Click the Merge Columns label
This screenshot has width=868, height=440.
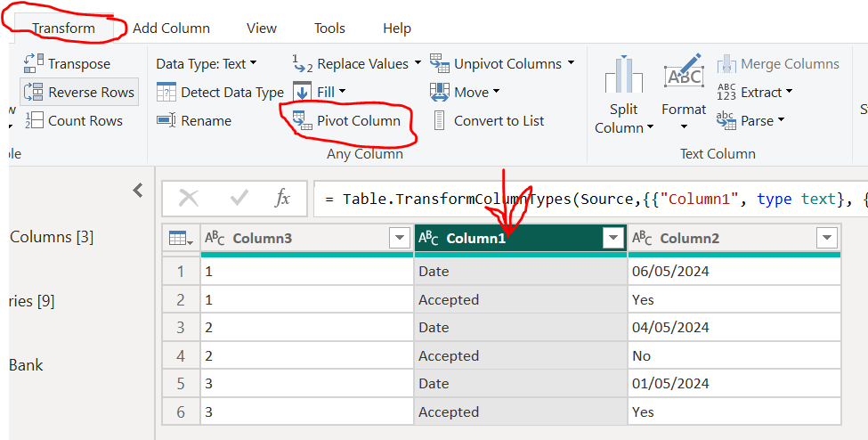pos(790,64)
